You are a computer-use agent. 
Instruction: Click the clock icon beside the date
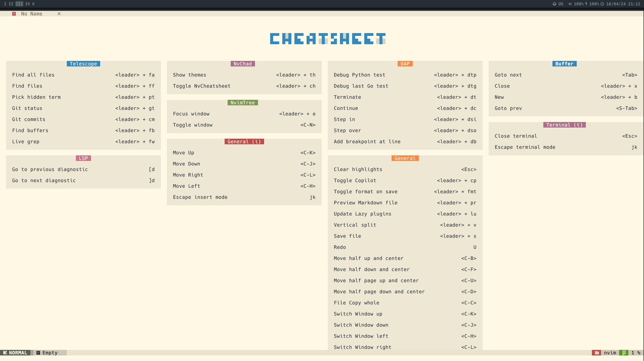coord(602,4)
